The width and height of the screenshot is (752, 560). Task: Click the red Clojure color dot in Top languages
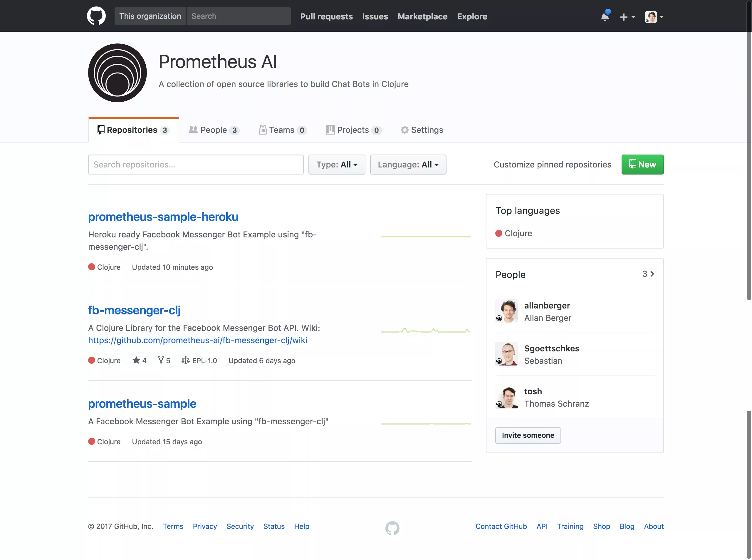(x=498, y=233)
